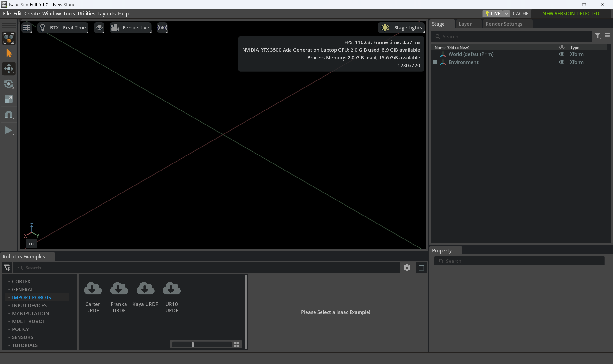The width and height of the screenshot is (613, 364).
Task: Toggle visibility of World prim
Action: click(562, 54)
